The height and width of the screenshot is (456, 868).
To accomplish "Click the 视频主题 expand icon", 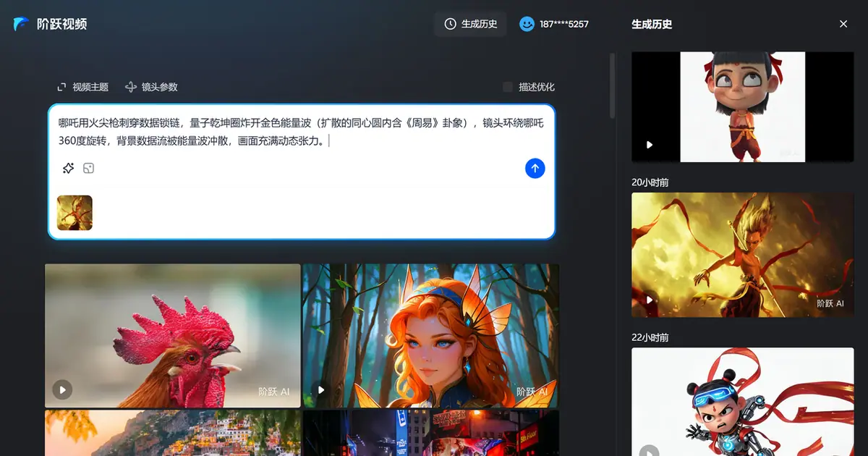I will (x=61, y=87).
